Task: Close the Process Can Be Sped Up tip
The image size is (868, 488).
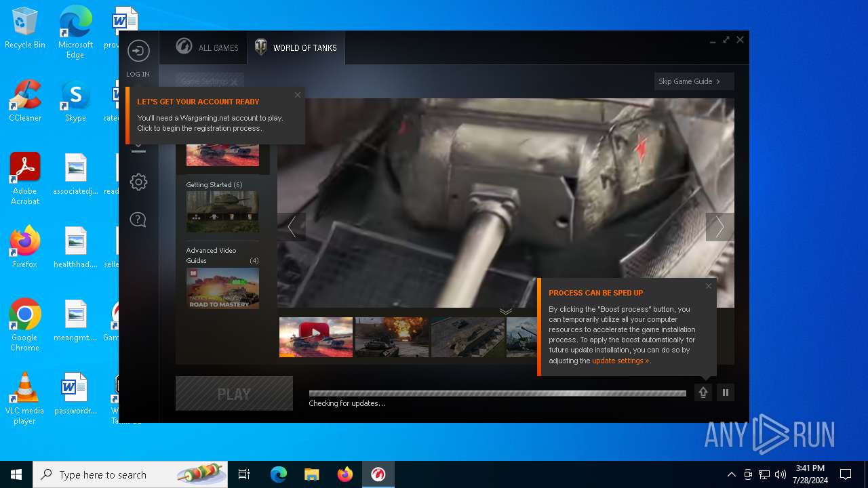Action: 709,286
